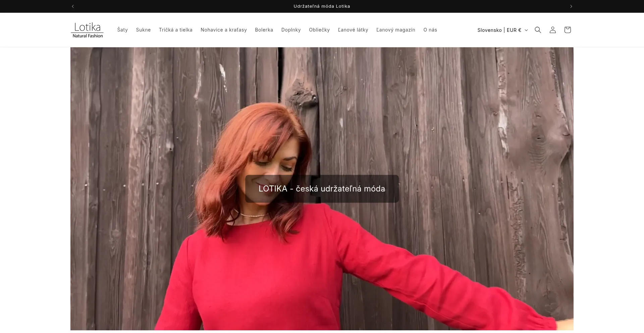Navigate to Doplnky
This screenshot has height=333, width=644.
[x=291, y=30]
